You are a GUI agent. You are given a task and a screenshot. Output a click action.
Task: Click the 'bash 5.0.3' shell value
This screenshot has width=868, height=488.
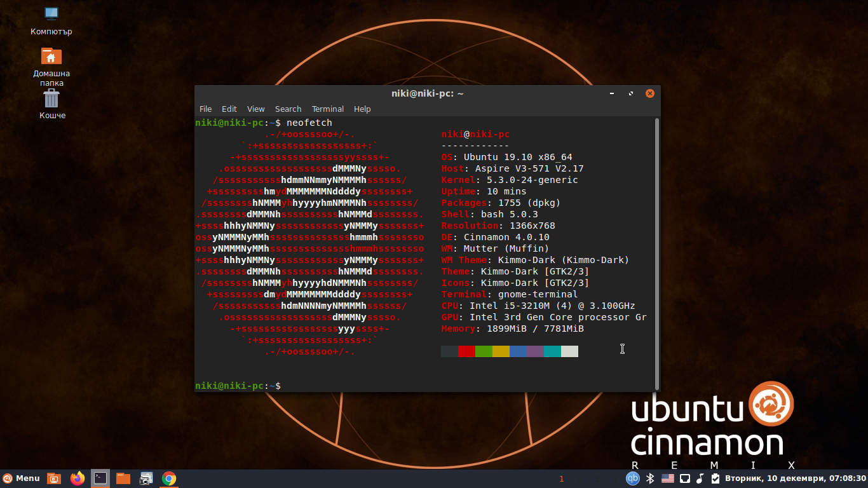(x=510, y=214)
